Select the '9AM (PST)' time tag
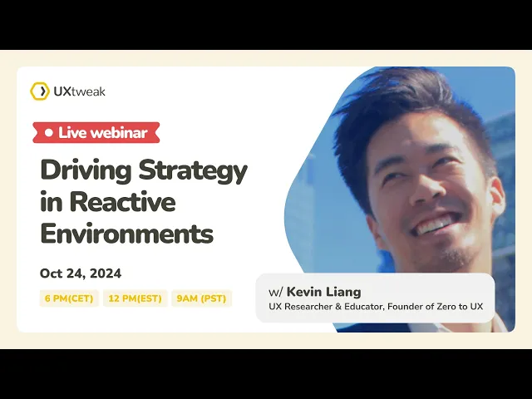This screenshot has width=532, height=399. [x=201, y=298]
